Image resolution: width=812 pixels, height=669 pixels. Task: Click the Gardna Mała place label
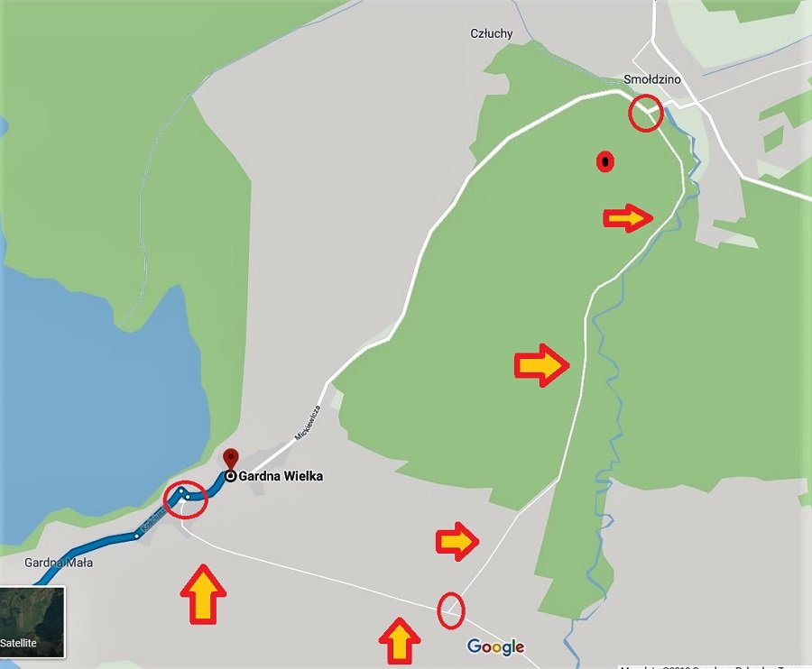click(x=59, y=563)
